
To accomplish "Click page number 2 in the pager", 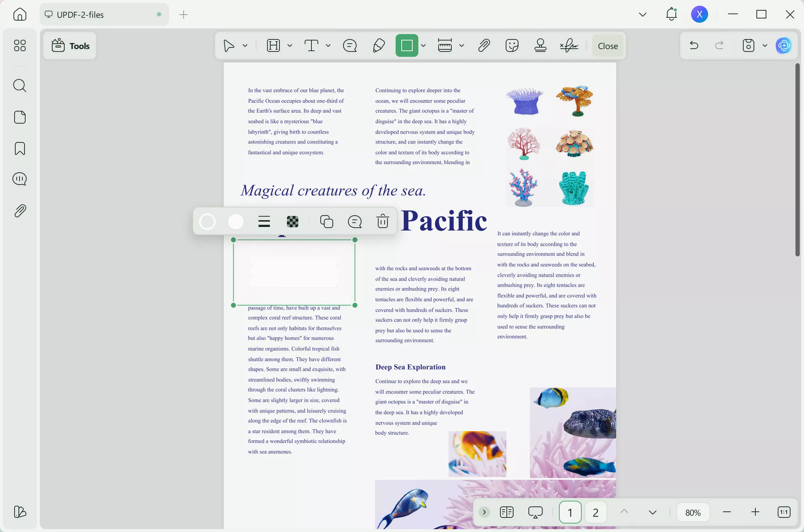I will pyautogui.click(x=596, y=512).
